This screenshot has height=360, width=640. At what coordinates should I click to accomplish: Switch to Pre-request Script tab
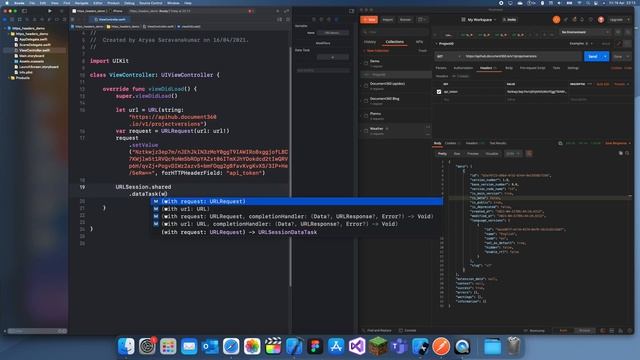point(532,68)
